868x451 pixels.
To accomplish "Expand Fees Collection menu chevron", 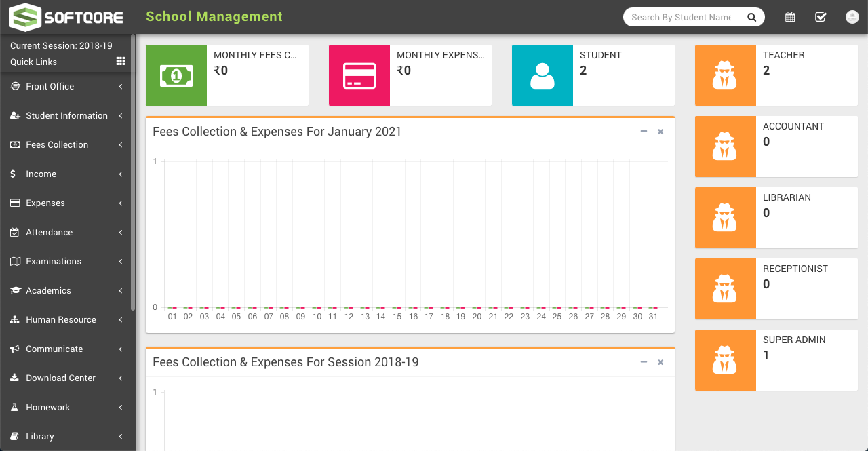I will pos(121,144).
